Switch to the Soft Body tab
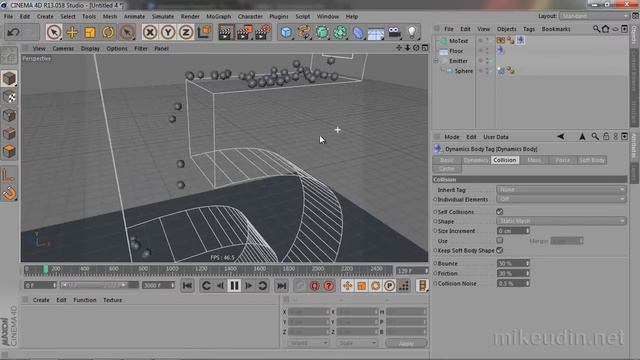This screenshot has width=640, height=360. 591,160
